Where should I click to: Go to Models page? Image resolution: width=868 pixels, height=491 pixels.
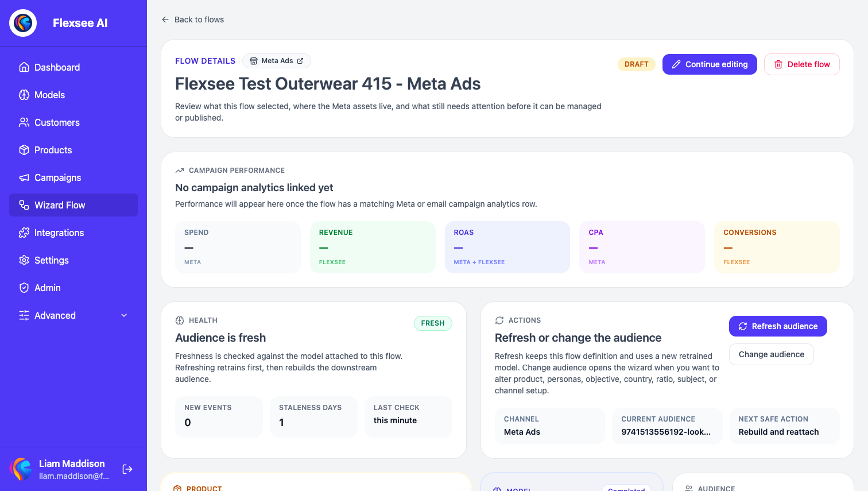click(73, 95)
